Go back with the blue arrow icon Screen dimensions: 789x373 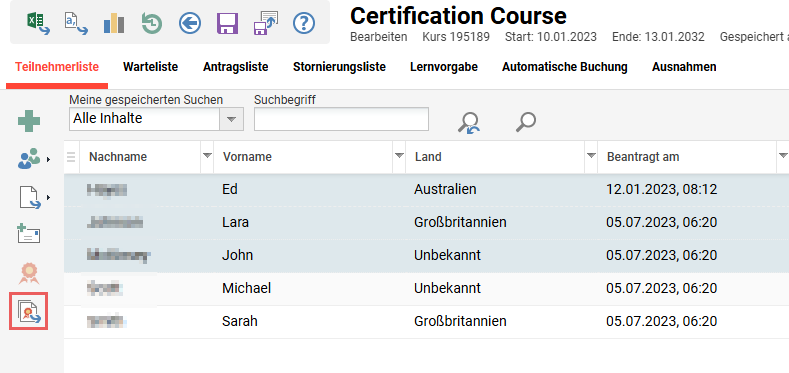190,23
